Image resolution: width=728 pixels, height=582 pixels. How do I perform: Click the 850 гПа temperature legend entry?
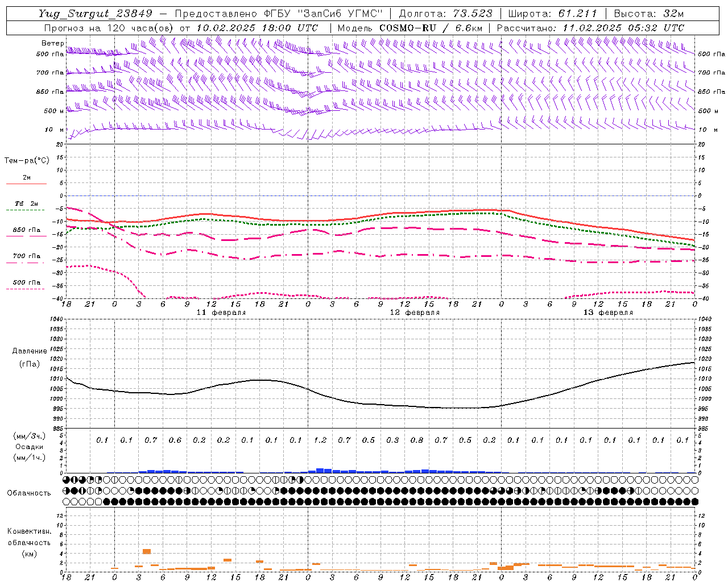(x=26, y=230)
